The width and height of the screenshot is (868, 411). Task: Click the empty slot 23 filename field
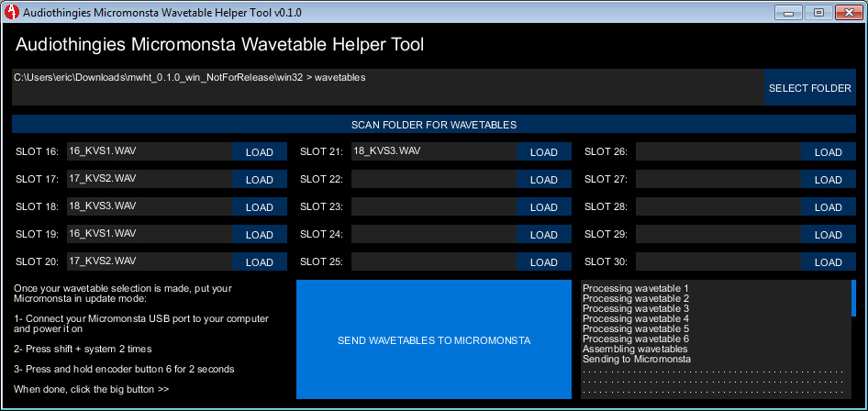(433, 206)
